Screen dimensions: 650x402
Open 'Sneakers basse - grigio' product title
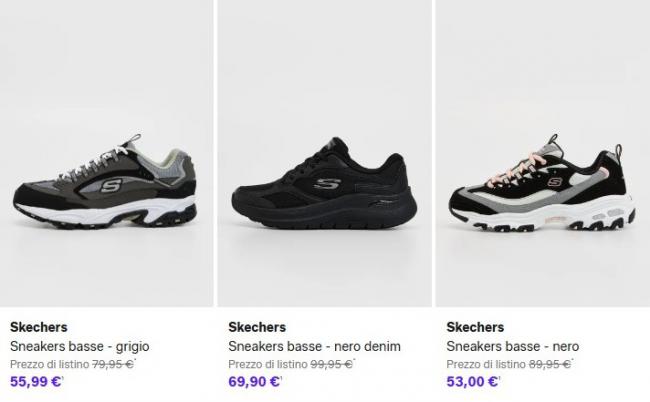[80, 346]
